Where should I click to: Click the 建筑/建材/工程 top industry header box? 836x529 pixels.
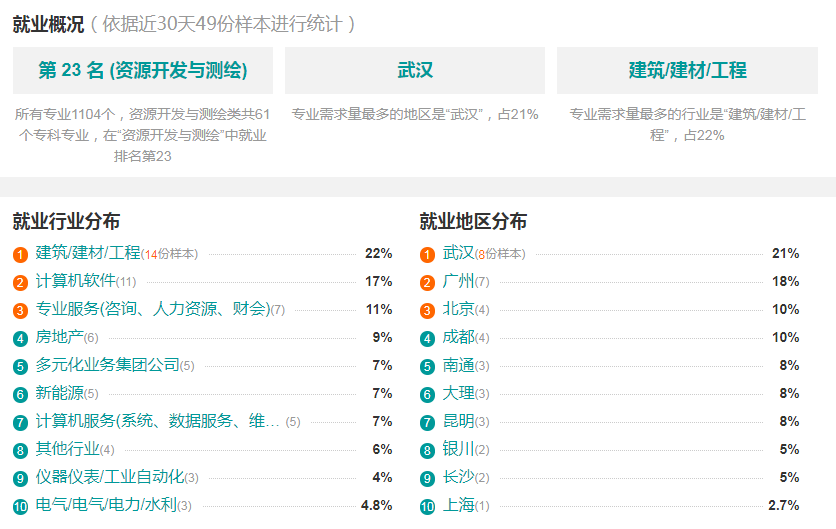pos(687,70)
